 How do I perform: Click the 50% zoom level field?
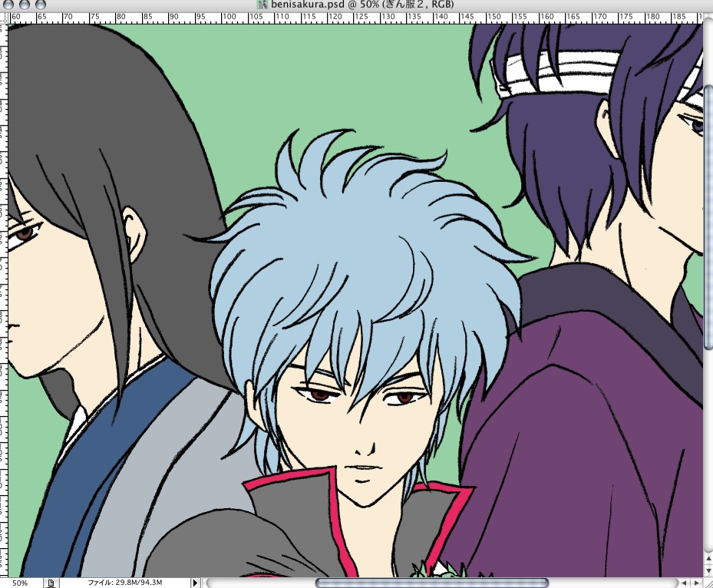coord(20,583)
